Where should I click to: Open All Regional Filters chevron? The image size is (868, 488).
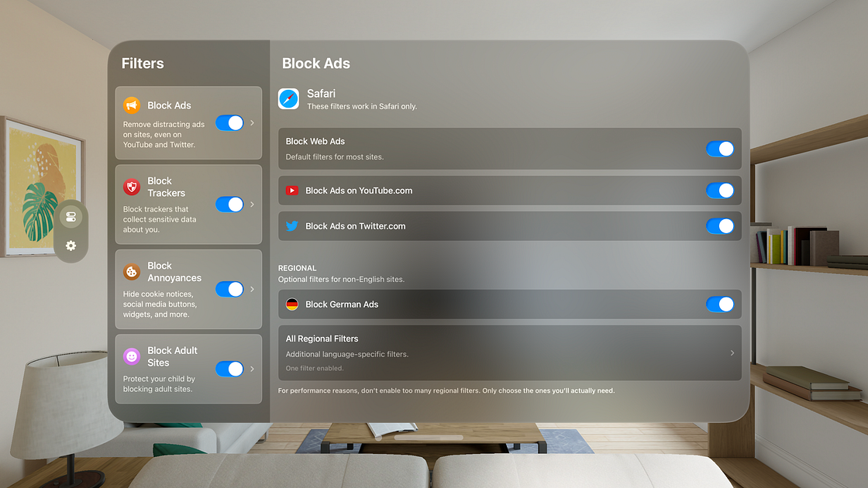point(732,353)
